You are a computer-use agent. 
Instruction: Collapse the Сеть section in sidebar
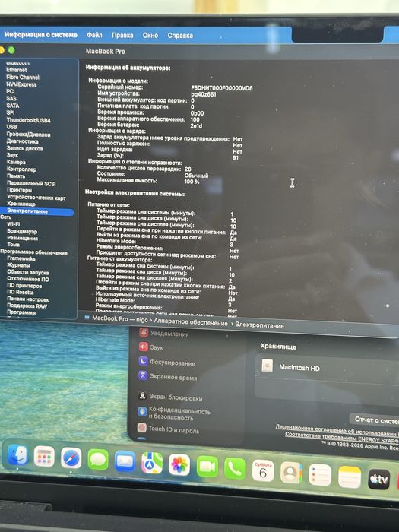(x=5, y=217)
